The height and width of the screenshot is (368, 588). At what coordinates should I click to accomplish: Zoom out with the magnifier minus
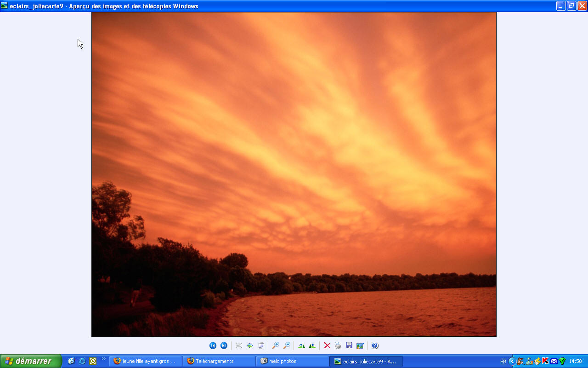pos(287,345)
